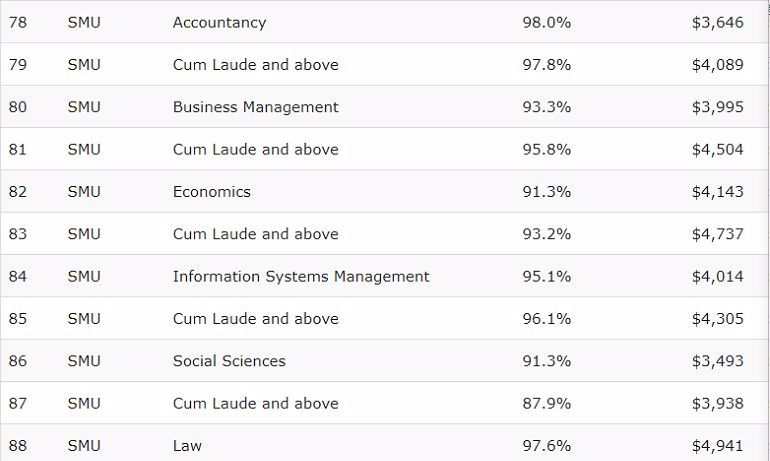Click the Law degree cell

[187, 446]
